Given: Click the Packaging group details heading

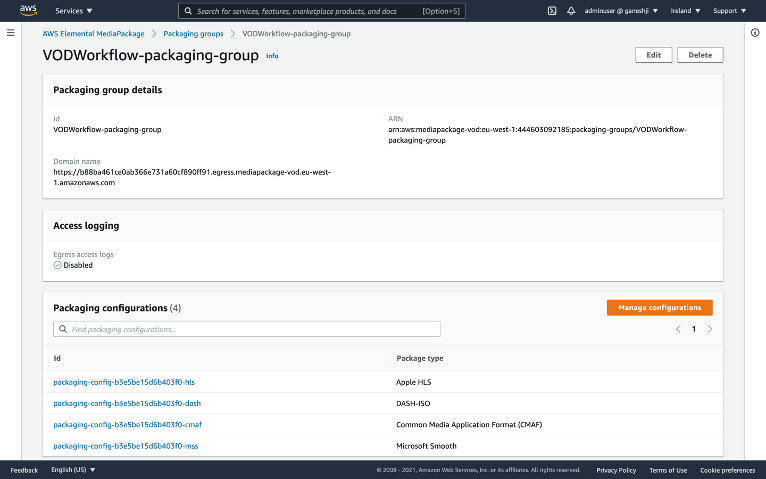Looking at the screenshot, I should (107, 90).
